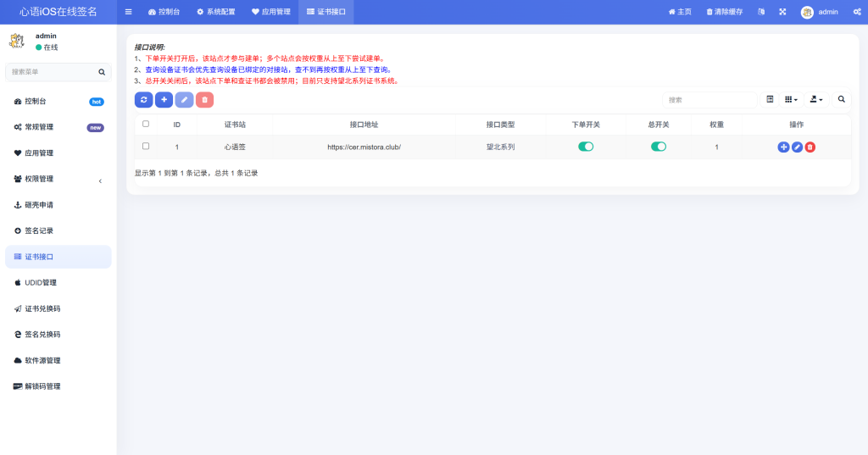
Task: Open 控制台 in the sidebar
Action: tap(58, 102)
